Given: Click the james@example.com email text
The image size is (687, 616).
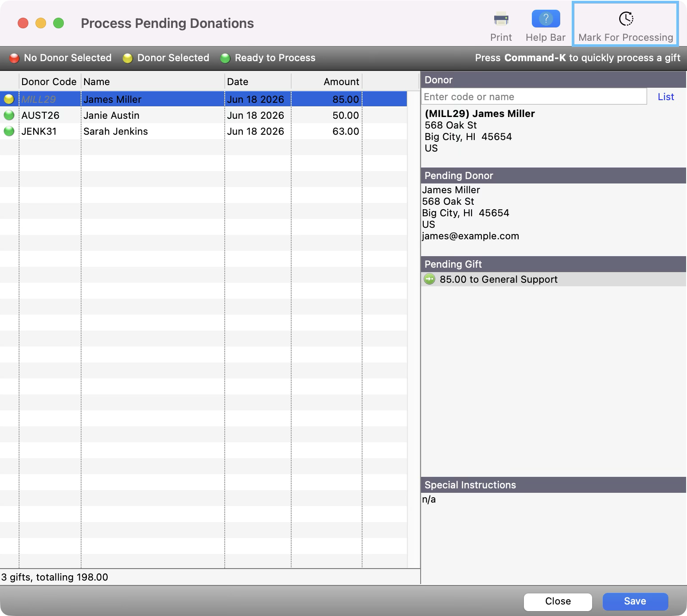Looking at the screenshot, I should coord(470,236).
